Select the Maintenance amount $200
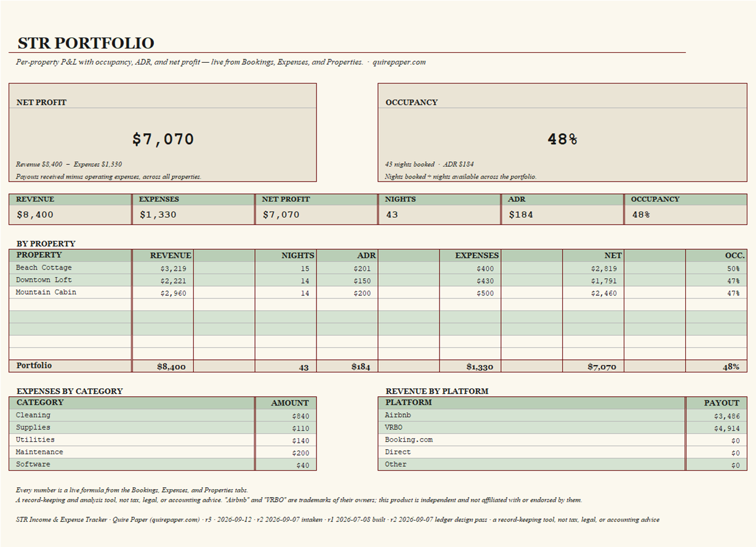The width and height of the screenshot is (756, 547). coord(301,453)
